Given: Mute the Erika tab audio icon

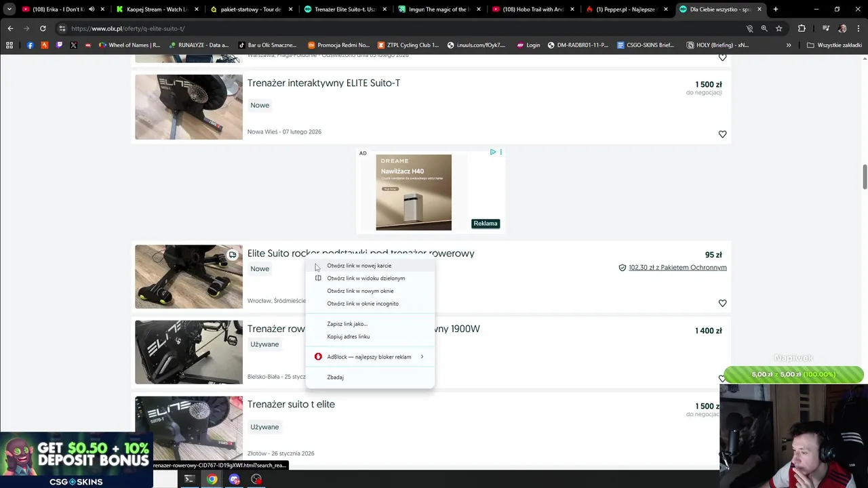Looking at the screenshot, I should point(92,9).
